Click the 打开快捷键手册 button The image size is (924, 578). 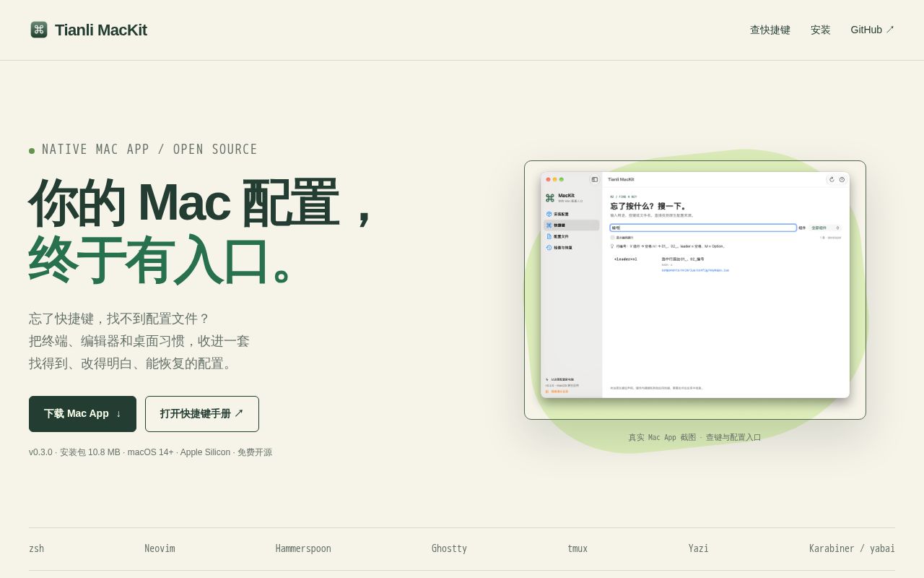point(202,414)
